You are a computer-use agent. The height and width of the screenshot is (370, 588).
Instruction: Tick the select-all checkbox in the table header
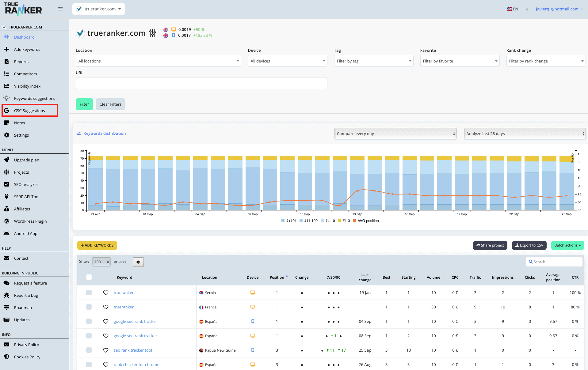(89, 277)
